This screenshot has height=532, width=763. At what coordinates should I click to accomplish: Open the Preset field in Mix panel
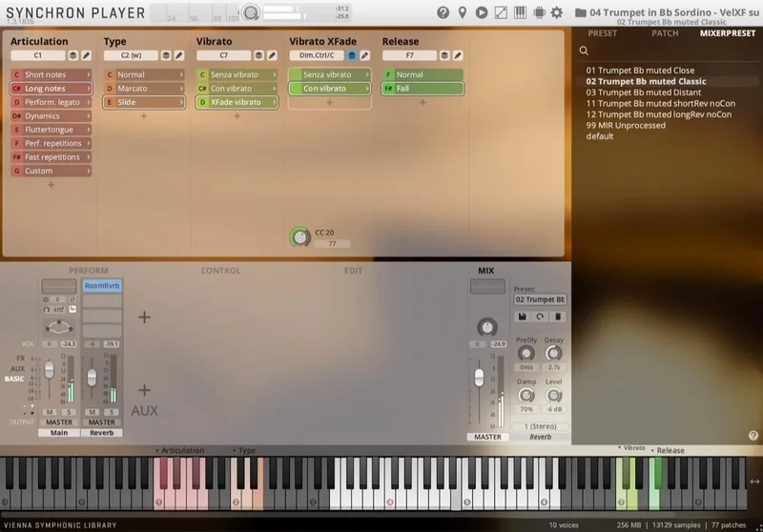click(540, 299)
